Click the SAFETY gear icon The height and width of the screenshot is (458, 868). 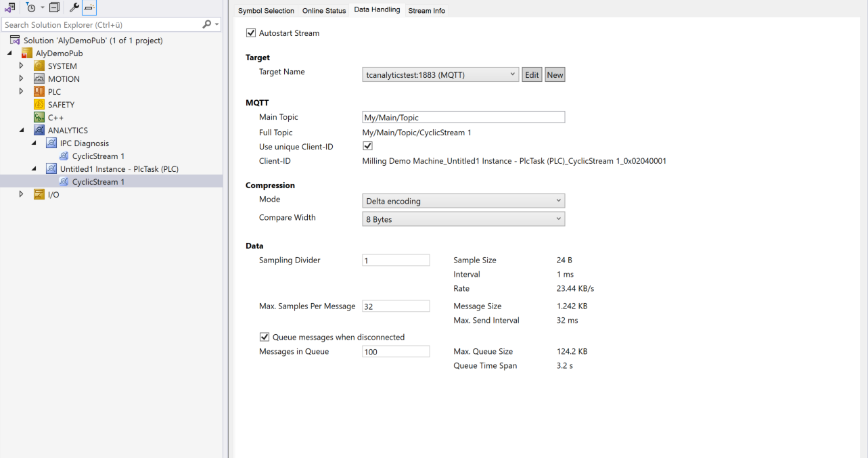37,104
